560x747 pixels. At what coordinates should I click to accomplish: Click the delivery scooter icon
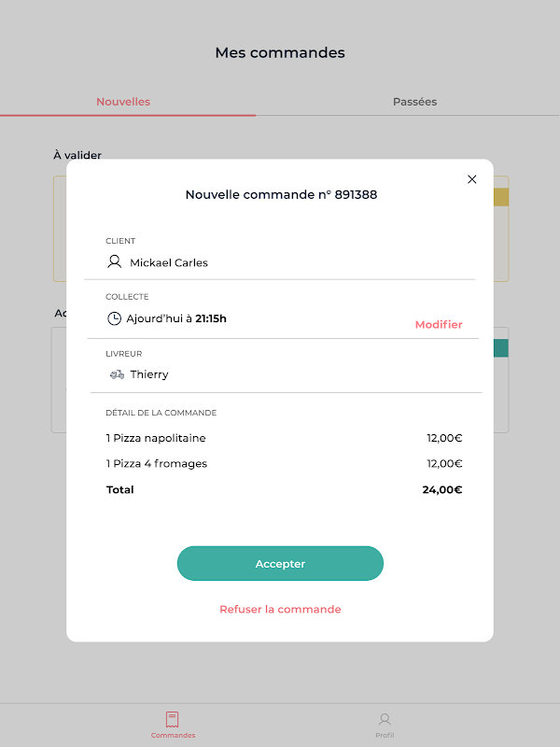pyautogui.click(x=117, y=374)
